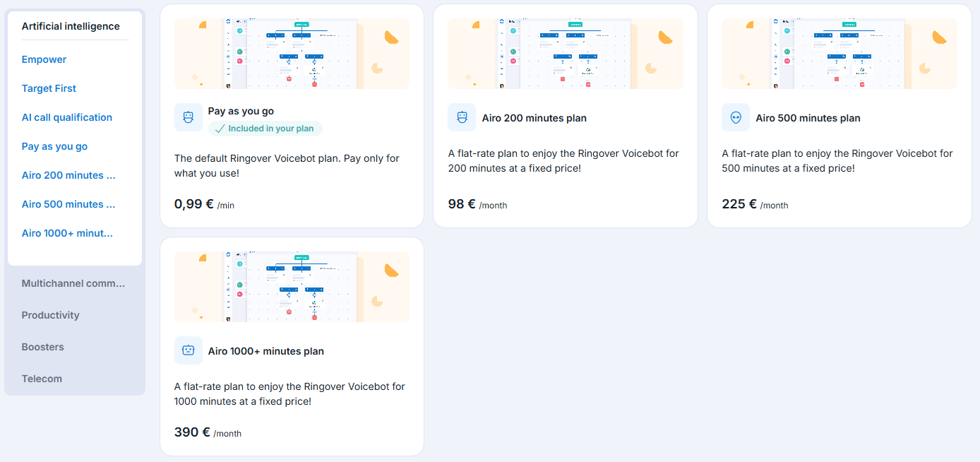Click the Airo 500 minutes plan alien icon
This screenshot has width=980, height=462.
click(x=736, y=117)
